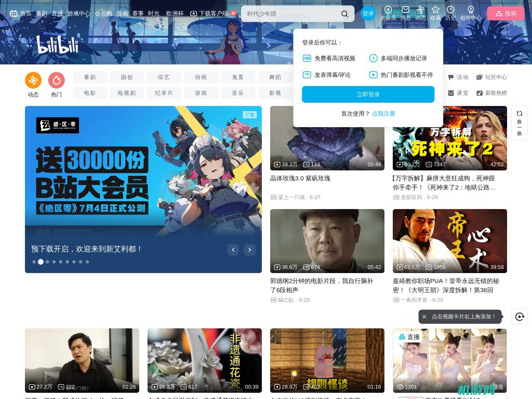The height and width of the screenshot is (399, 532).
Task: Click the 下载客户端 download icon
Action: point(193,13)
